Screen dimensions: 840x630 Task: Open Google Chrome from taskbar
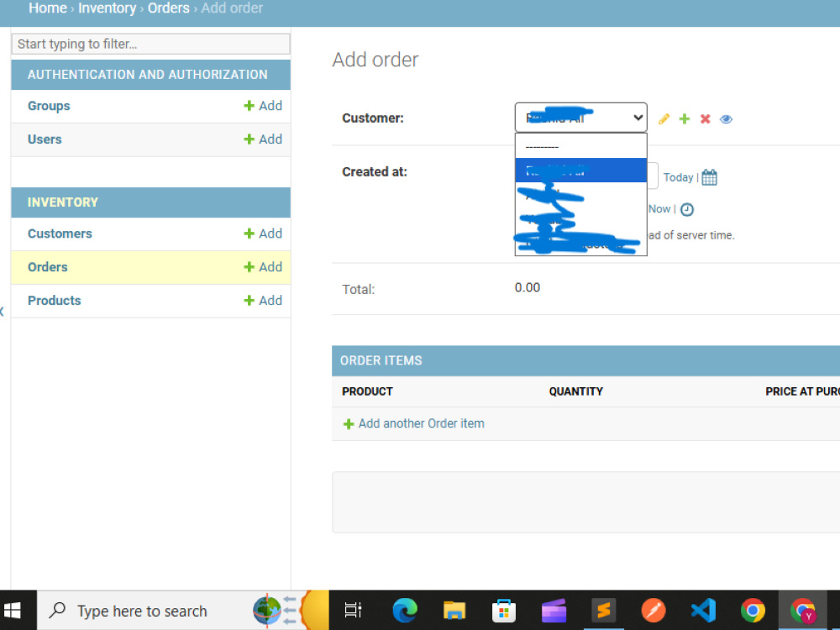click(753, 611)
